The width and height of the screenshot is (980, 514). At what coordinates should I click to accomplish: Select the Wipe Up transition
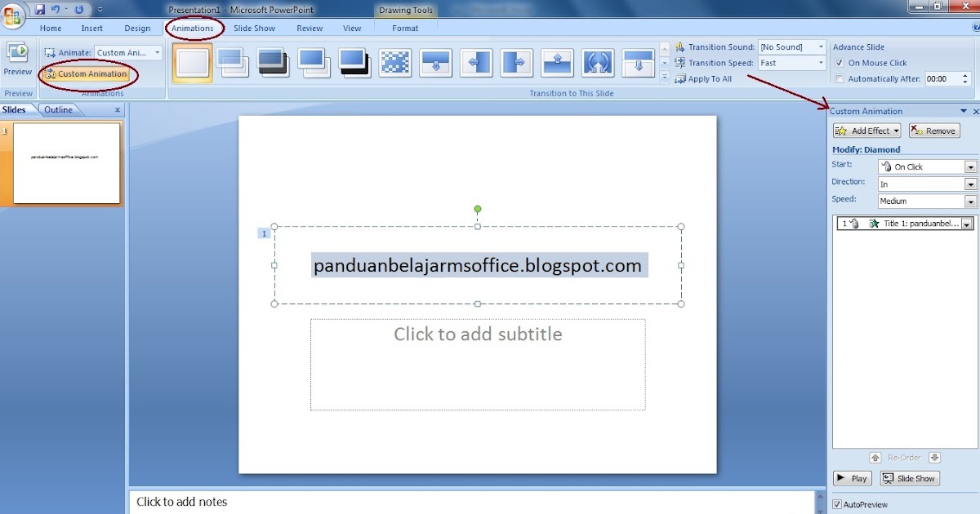[558, 63]
